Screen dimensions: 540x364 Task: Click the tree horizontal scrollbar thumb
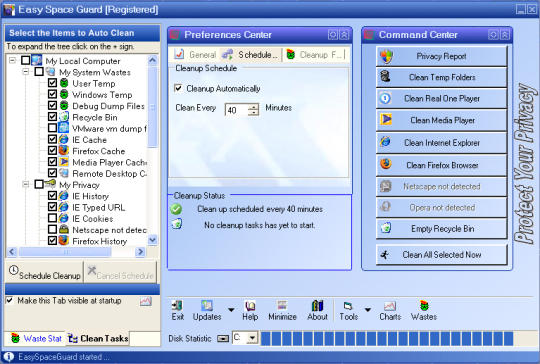point(65,252)
